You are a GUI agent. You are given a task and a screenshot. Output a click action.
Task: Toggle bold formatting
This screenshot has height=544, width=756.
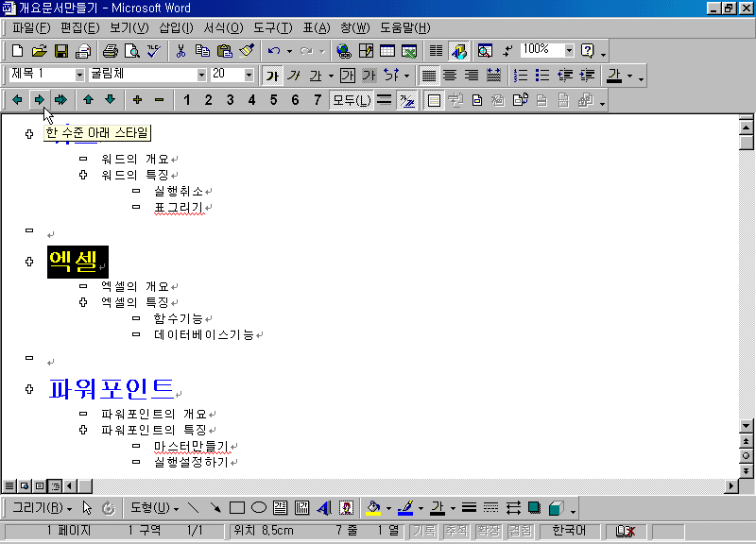click(x=272, y=76)
